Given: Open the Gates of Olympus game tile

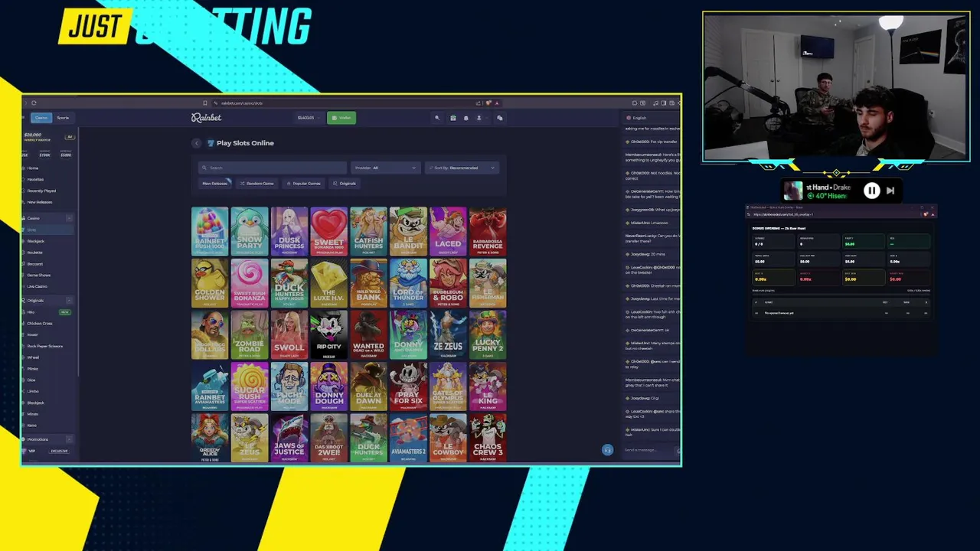Looking at the screenshot, I should (449, 386).
